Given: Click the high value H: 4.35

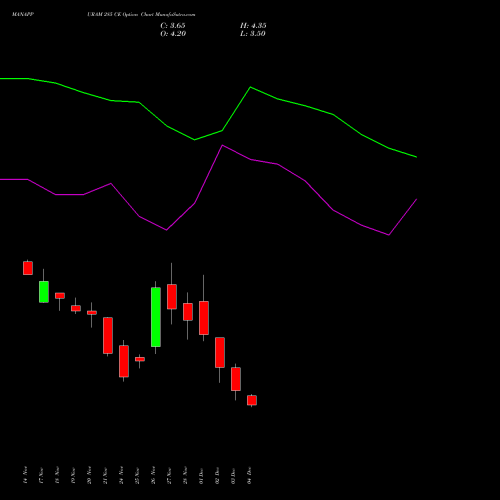Looking at the screenshot, I should tap(253, 26).
